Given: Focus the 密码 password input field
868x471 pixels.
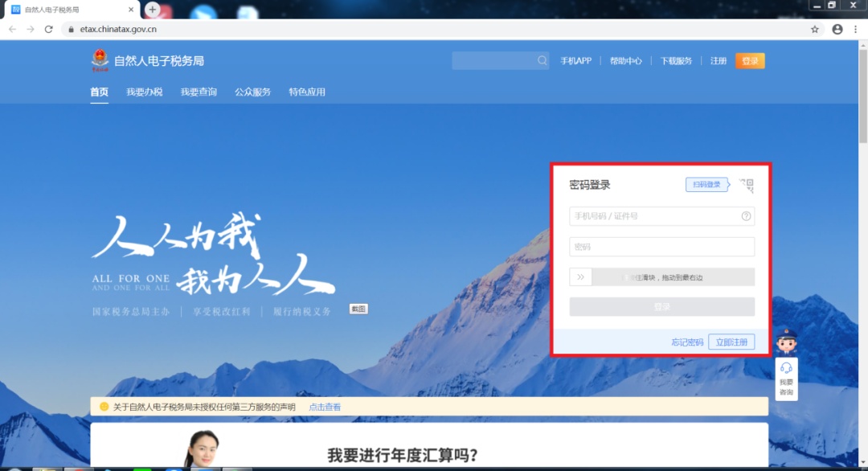Looking at the screenshot, I should tap(662, 247).
